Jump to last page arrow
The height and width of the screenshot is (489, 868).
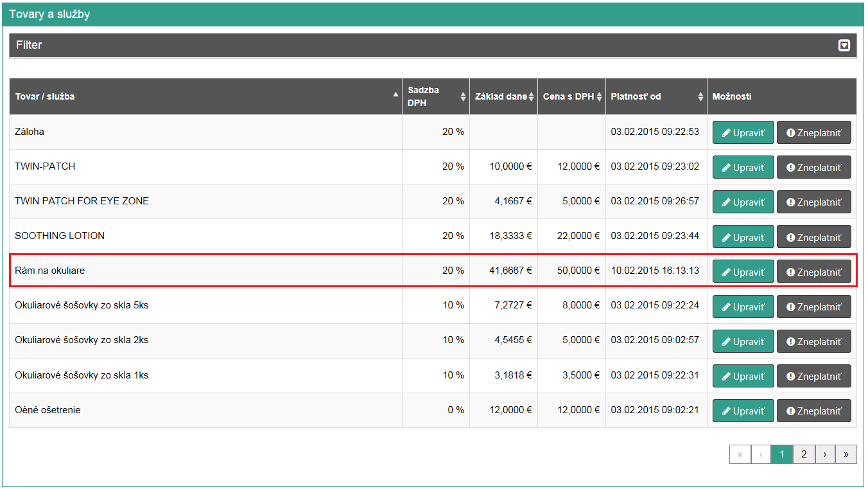pos(846,454)
